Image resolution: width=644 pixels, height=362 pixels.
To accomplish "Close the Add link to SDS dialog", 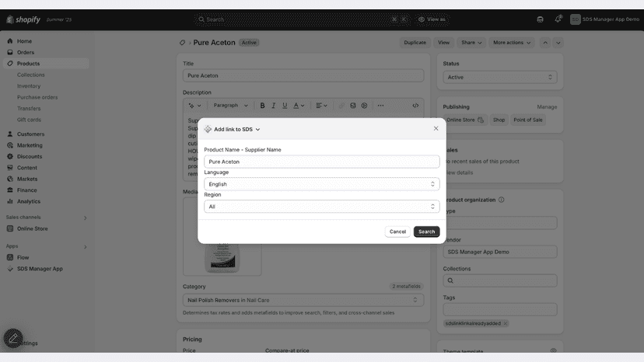I will (436, 128).
